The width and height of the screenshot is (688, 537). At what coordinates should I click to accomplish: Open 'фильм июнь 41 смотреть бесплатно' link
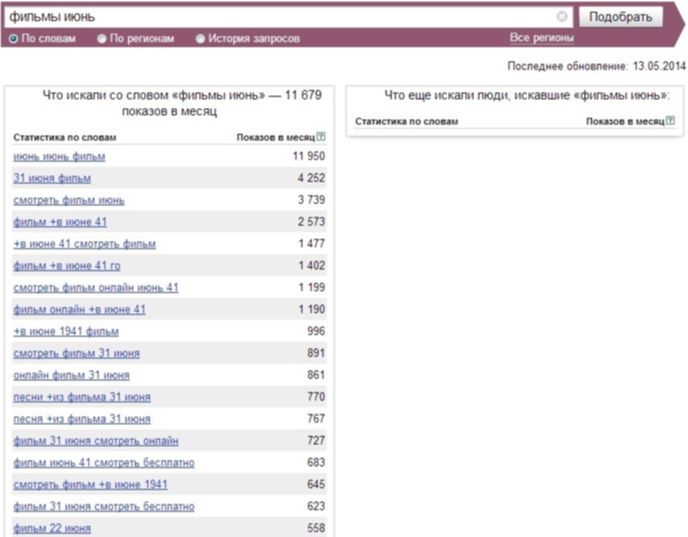point(104,462)
